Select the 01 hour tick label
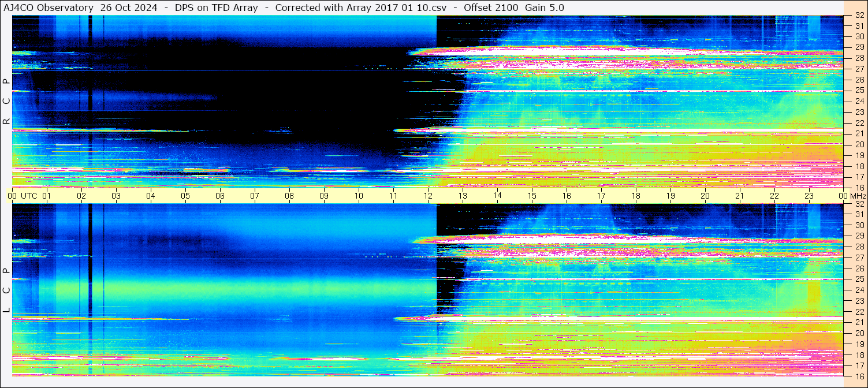The width and height of the screenshot is (868, 388). pos(47,196)
